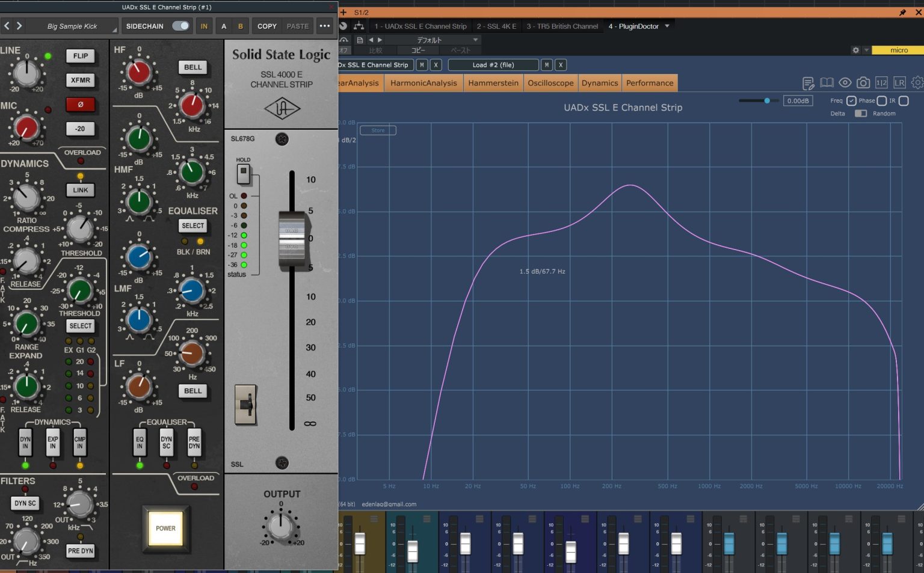Expand the plugin tab list arrow
Viewport: 924px width, 573px height.
pos(667,26)
